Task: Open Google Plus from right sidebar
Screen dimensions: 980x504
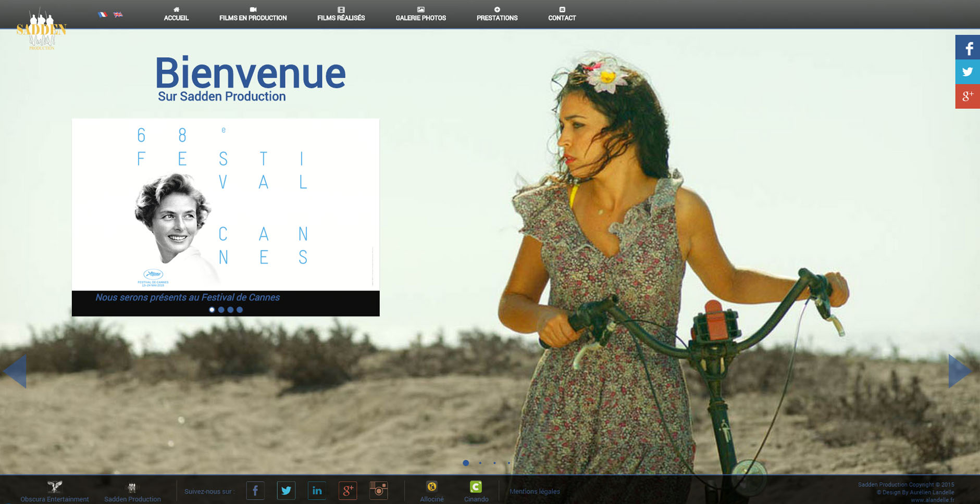Action: click(x=967, y=96)
